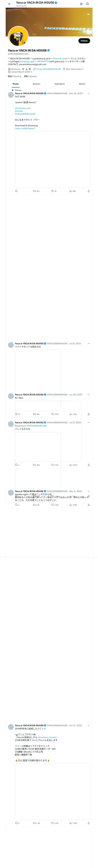This screenshot has height=868, width=98.
Task: Open the search icon in the header
Action: (x=88, y=4)
